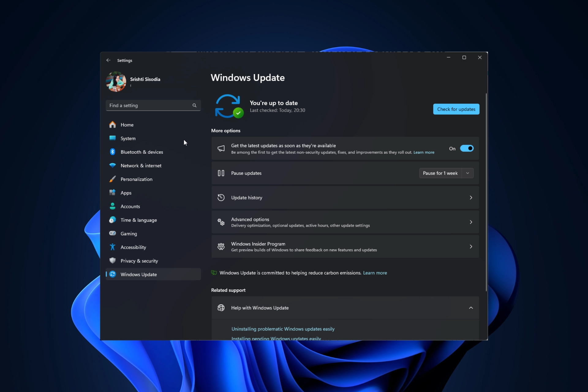Image resolution: width=588 pixels, height=392 pixels.
Task: Collapse the Help with Windows Update section
Action: click(471, 308)
